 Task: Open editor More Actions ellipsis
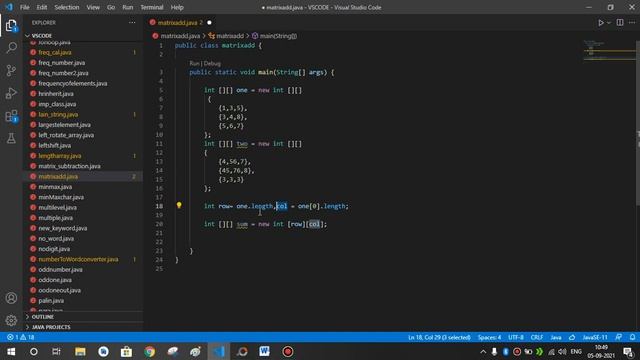(632, 23)
